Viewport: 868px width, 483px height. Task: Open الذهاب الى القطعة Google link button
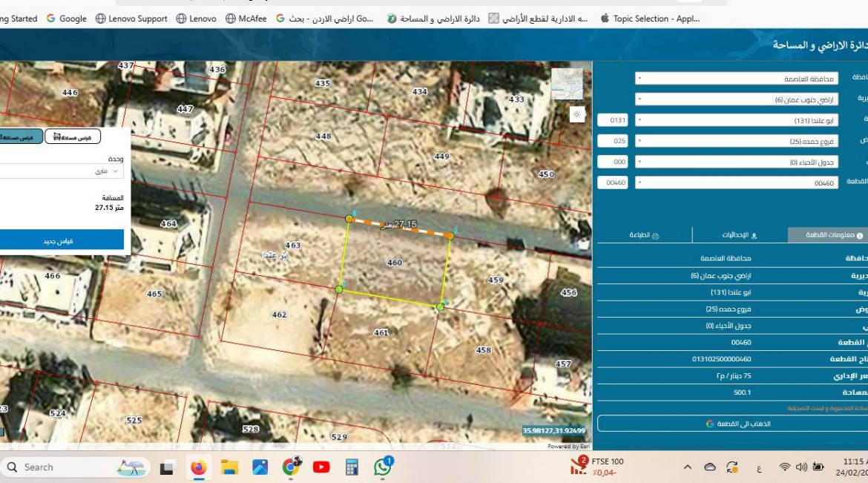click(x=736, y=424)
